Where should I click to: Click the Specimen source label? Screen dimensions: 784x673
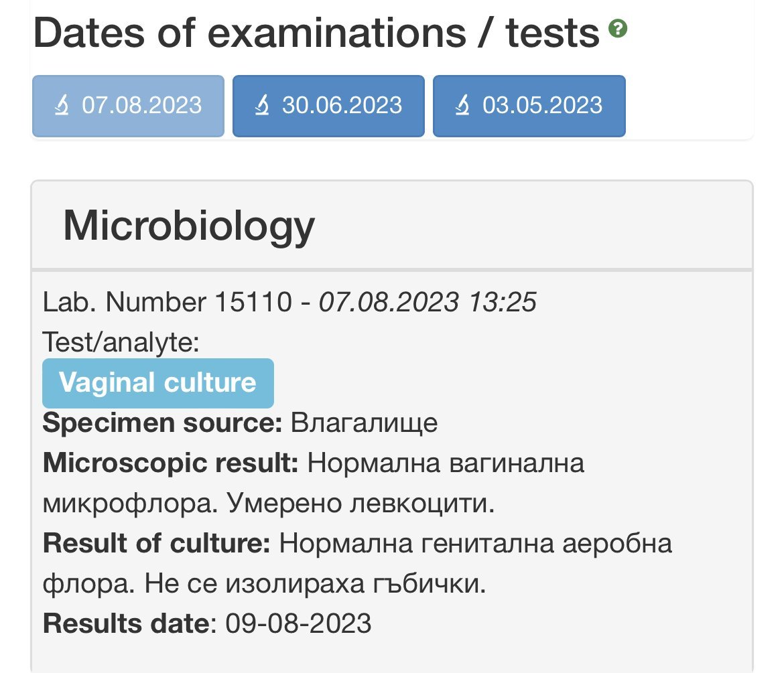click(x=163, y=423)
